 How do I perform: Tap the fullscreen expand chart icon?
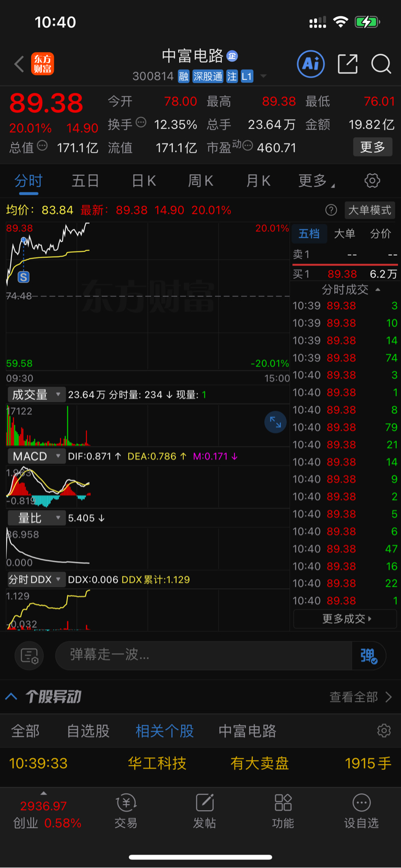(x=276, y=422)
